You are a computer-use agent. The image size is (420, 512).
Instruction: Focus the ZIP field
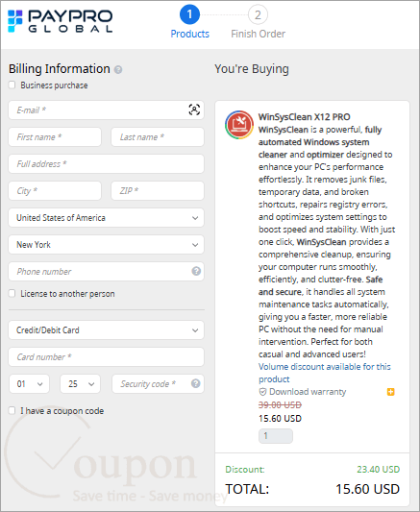(x=158, y=191)
